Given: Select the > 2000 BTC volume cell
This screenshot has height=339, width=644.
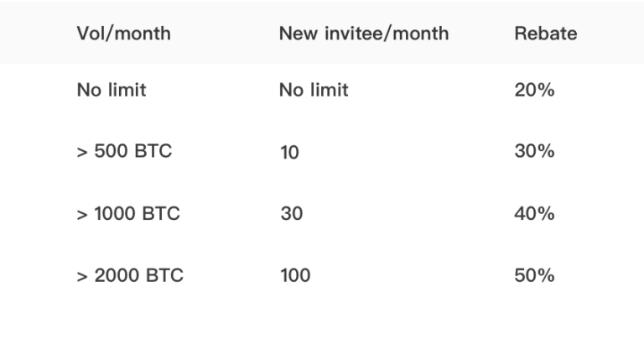Looking at the screenshot, I should point(130,275).
